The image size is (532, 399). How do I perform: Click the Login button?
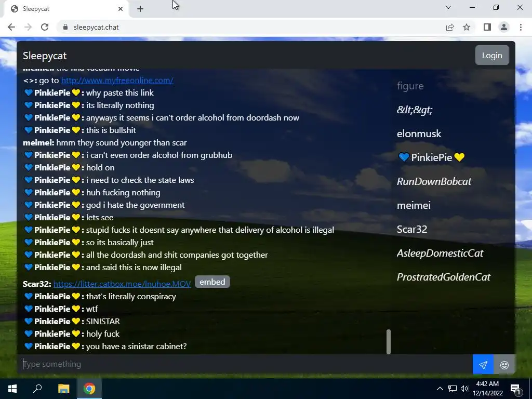coord(492,55)
